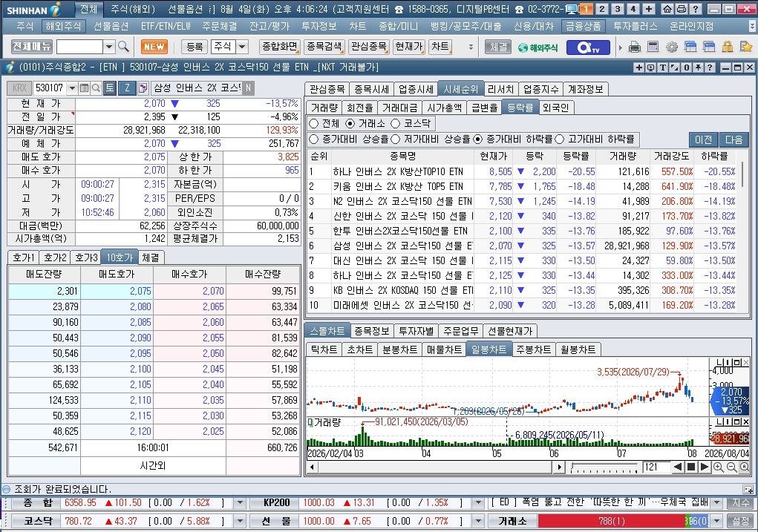Switch to the 분봉차트 tab
This screenshot has height=532, width=758.
pos(399,349)
